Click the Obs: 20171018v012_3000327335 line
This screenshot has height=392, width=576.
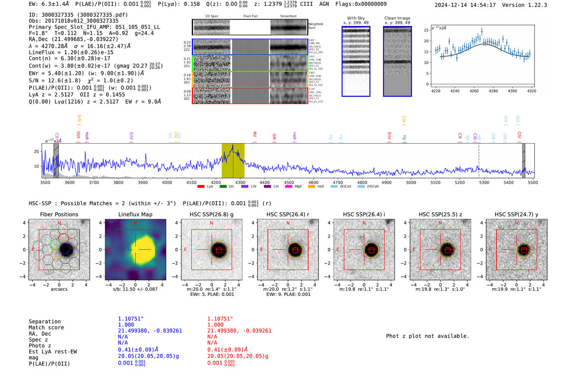coord(74,21)
